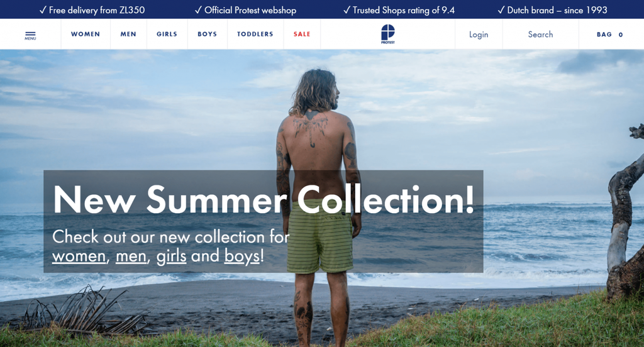Click 'Free delivery from ZL350' notice
Image resolution: width=644 pixels, height=347 pixels.
[92, 10]
